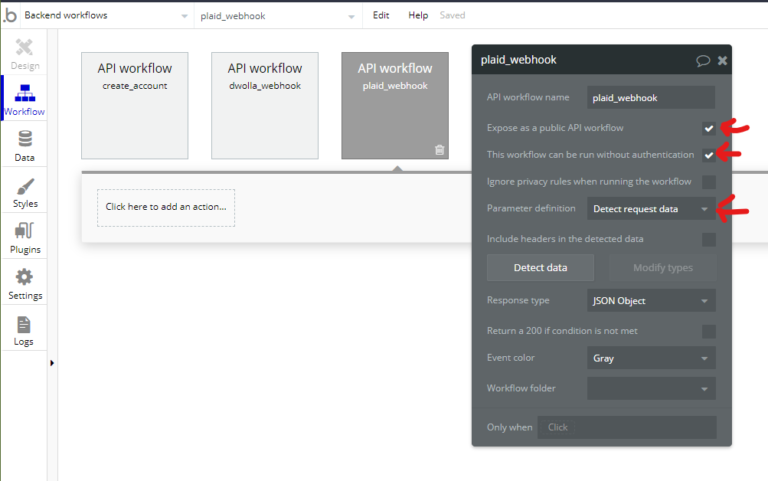Check Return a 200 if condition not met
The width and height of the screenshot is (768, 481).
(x=709, y=332)
